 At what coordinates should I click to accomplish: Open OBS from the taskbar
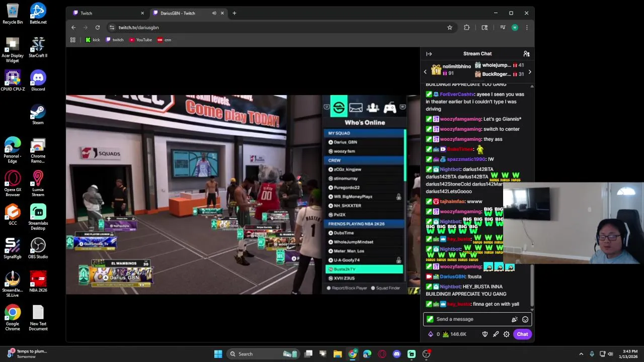click(x=426, y=354)
